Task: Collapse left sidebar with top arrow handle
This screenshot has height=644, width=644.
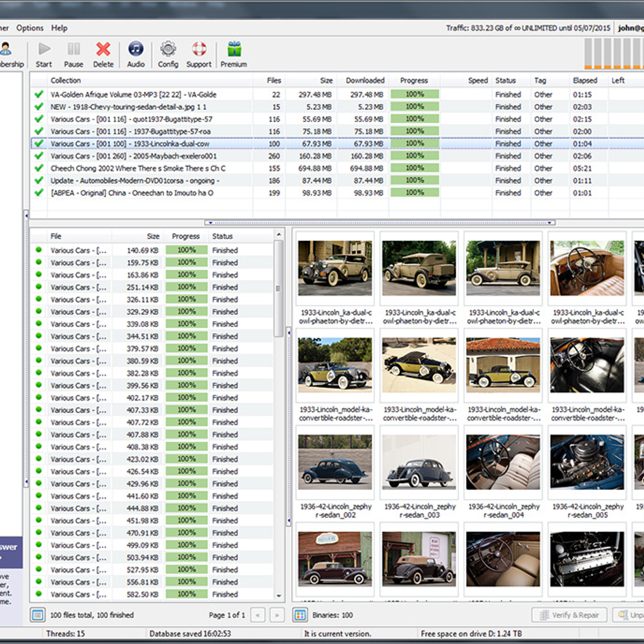Action: pos(26,215)
